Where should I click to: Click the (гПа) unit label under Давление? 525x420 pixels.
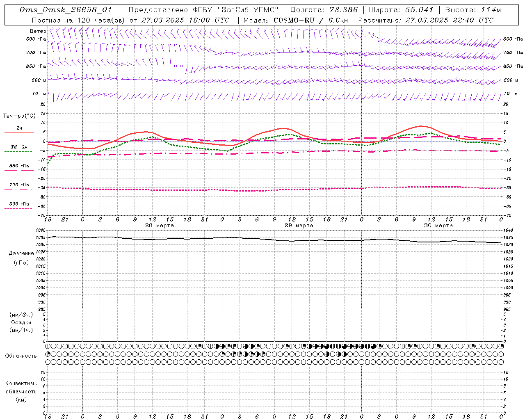point(21,262)
